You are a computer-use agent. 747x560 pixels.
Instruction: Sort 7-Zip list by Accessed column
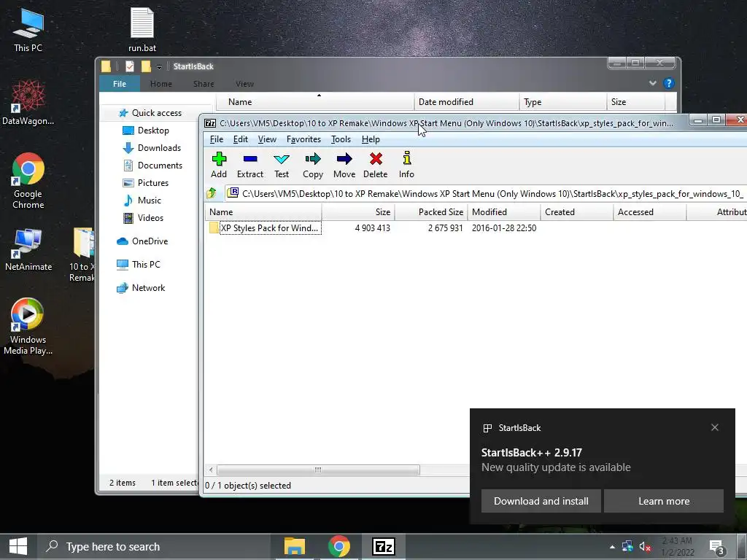point(650,212)
